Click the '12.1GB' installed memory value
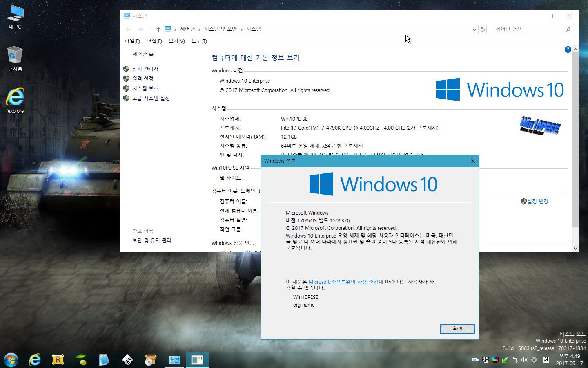Viewport: 588px width, 368px height. pyautogui.click(x=289, y=137)
